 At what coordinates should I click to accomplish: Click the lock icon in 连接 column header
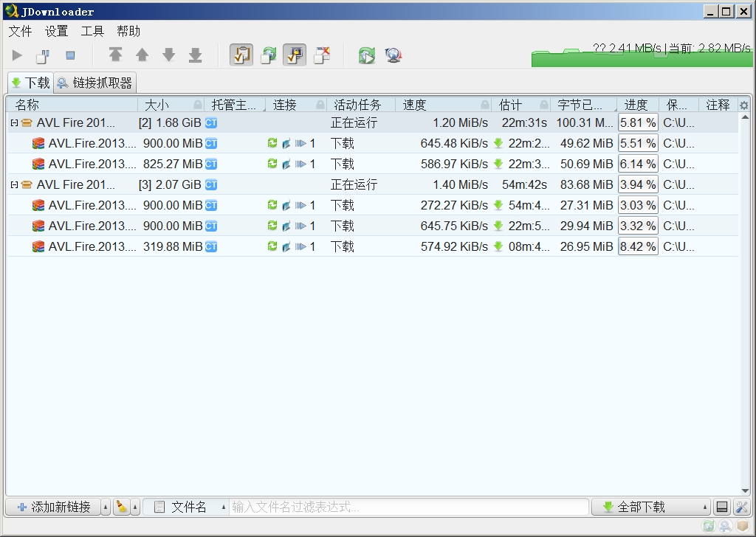320,105
